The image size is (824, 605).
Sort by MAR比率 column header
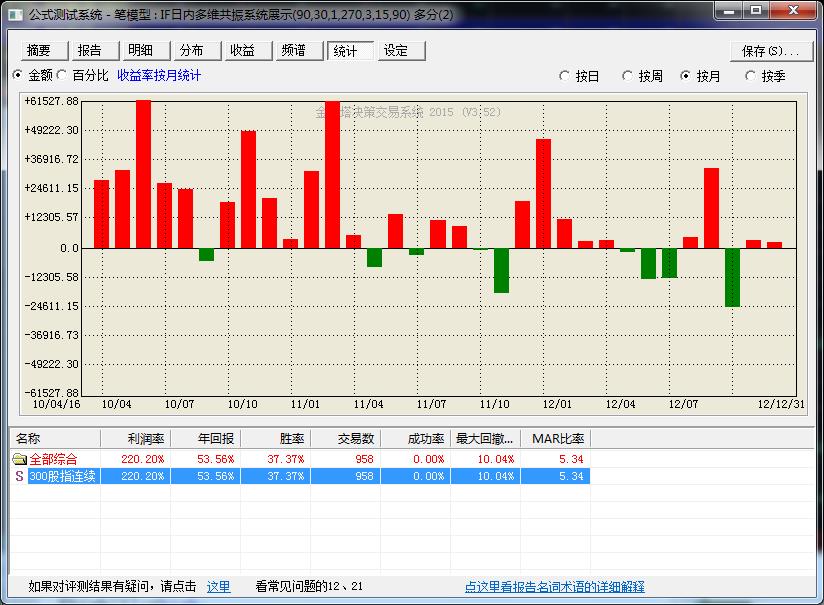[555, 438]
